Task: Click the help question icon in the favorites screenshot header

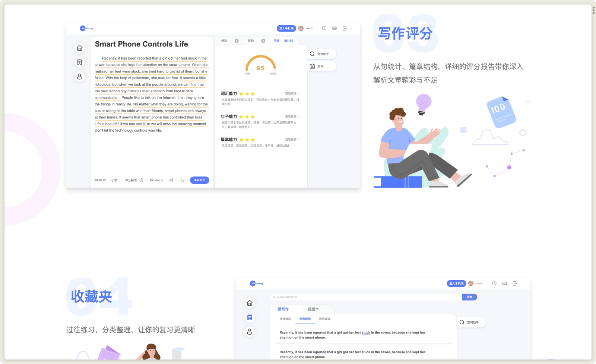Action: click(x=494, y=284)
